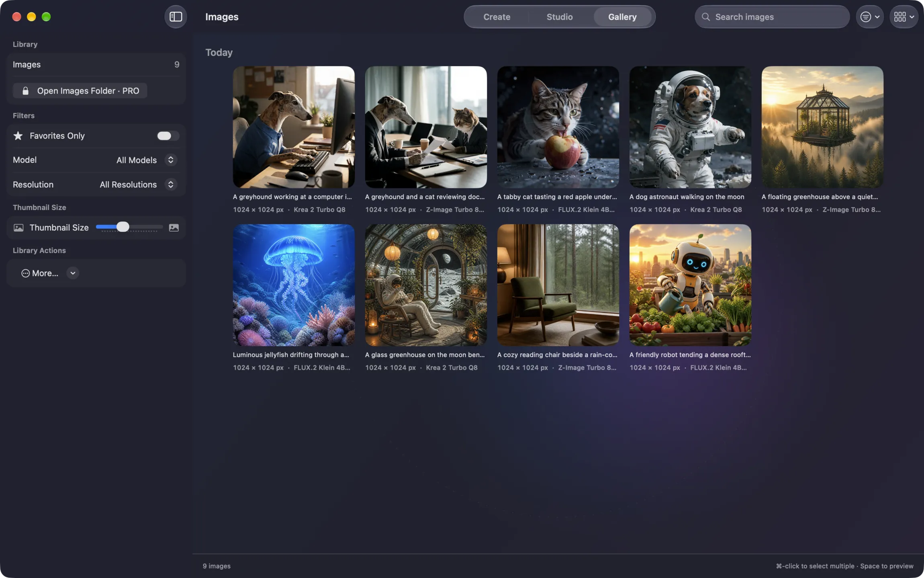Select the dog astronaut on the moon thumbnail
924x578 pixels.
click(x=690, y=127)
